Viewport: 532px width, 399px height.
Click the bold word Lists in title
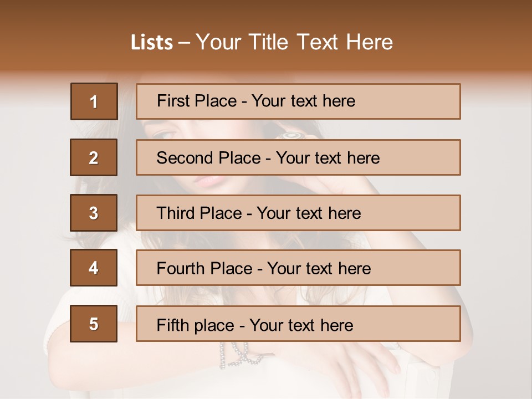point(152,43)
